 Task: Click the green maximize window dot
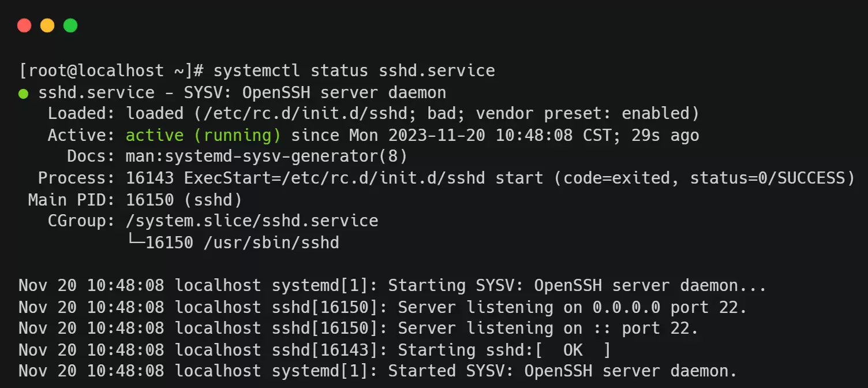70,25
